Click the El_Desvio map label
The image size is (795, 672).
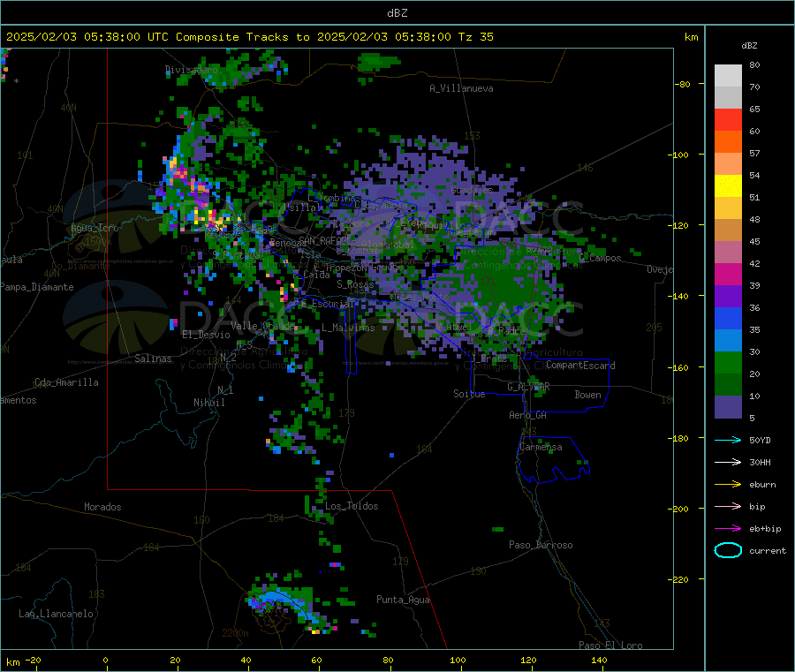(206, 335)
